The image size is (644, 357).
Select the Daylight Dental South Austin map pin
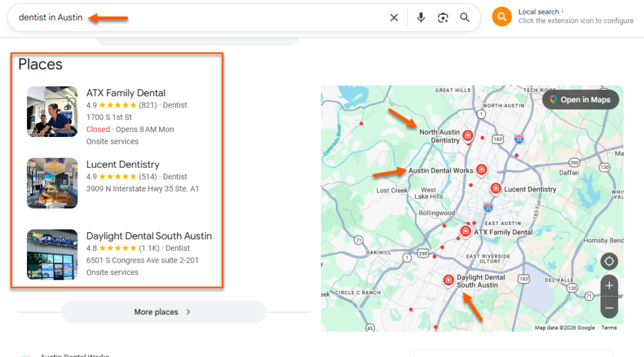pyautogui.click(x=448, y=280)
